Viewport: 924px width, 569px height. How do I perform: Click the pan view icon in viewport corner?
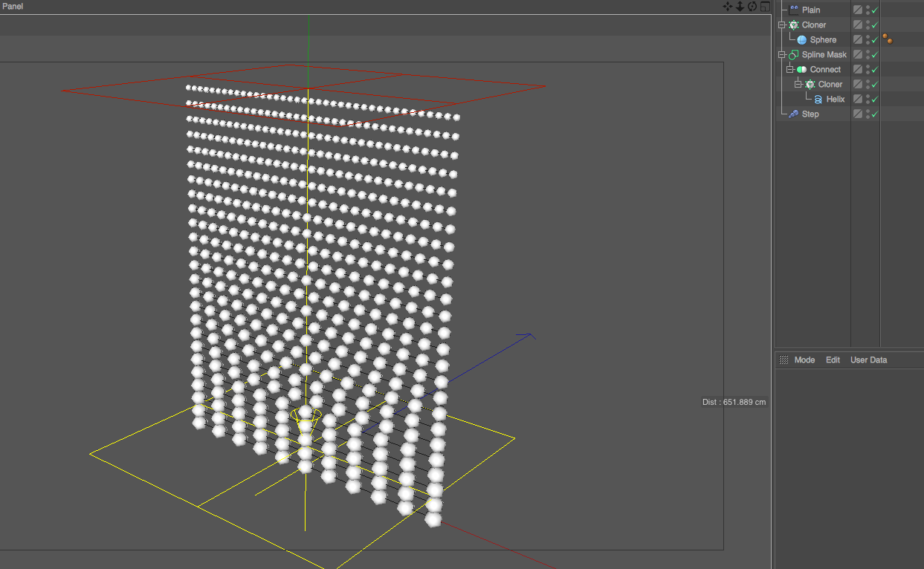click(727, 6)
